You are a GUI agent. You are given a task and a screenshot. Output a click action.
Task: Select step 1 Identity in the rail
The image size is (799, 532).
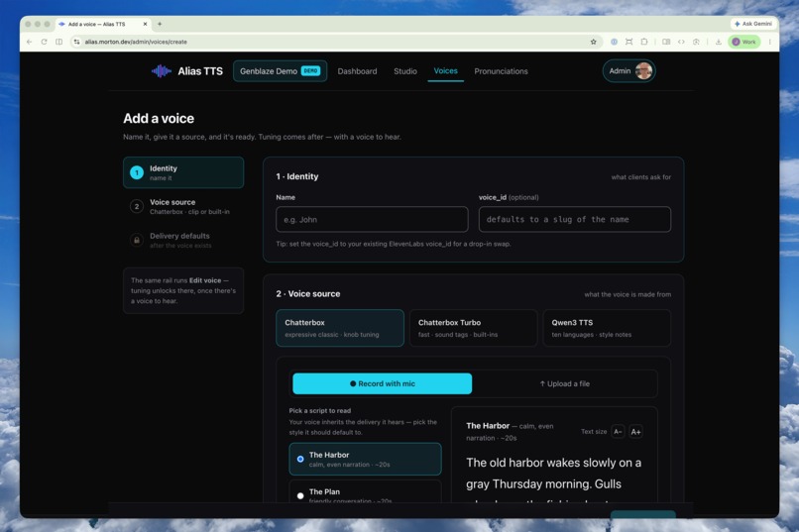coord(183,172)
